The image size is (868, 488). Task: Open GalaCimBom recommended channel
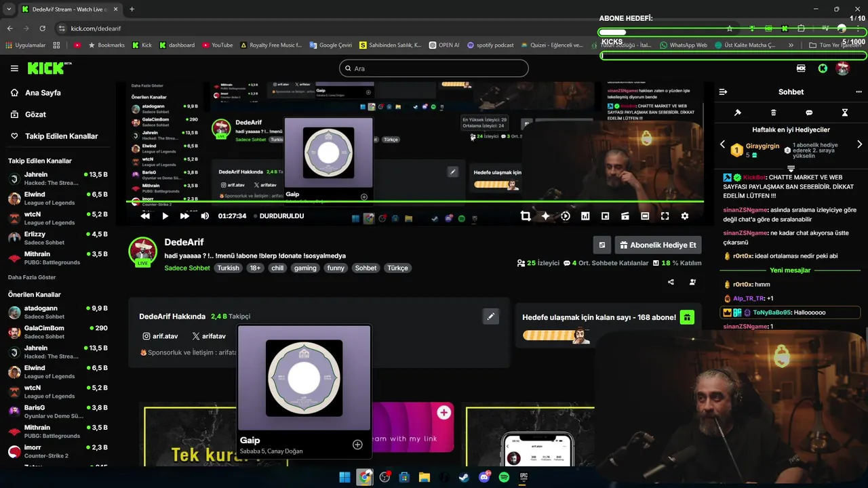point(58,332)
